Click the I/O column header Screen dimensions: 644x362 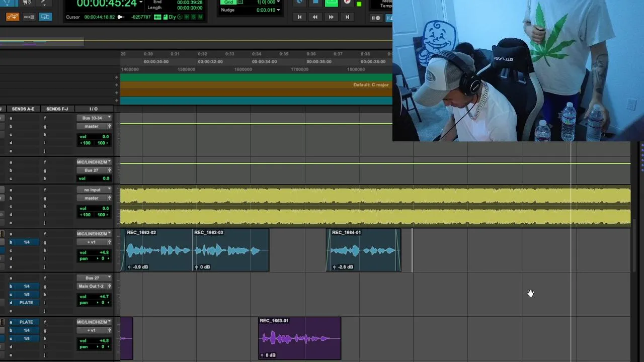point(94,109)
